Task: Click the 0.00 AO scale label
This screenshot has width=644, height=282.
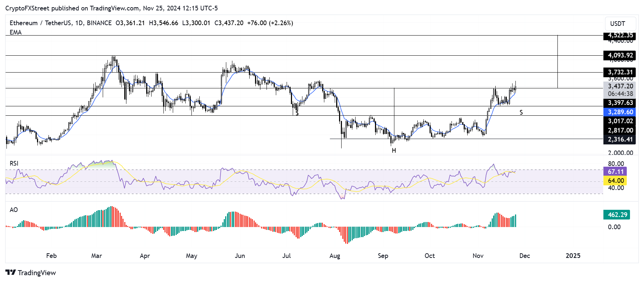Action: [x=614, y=227]
